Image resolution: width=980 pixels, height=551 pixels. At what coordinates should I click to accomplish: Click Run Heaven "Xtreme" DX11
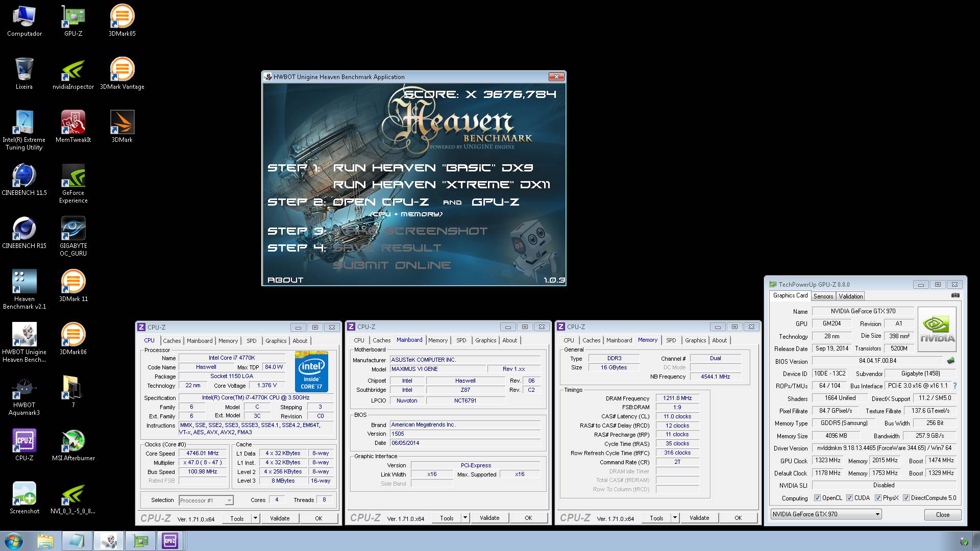pos(442,185)
